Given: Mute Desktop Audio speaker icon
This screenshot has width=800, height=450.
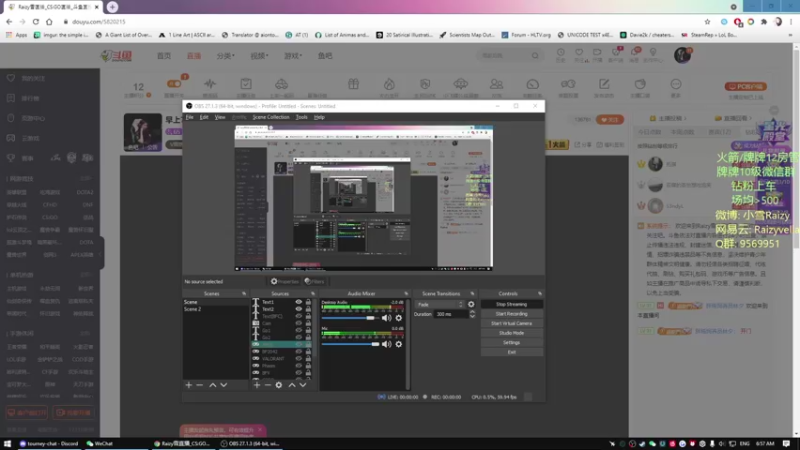Looking at the screenshot, I should click(387, 318).
